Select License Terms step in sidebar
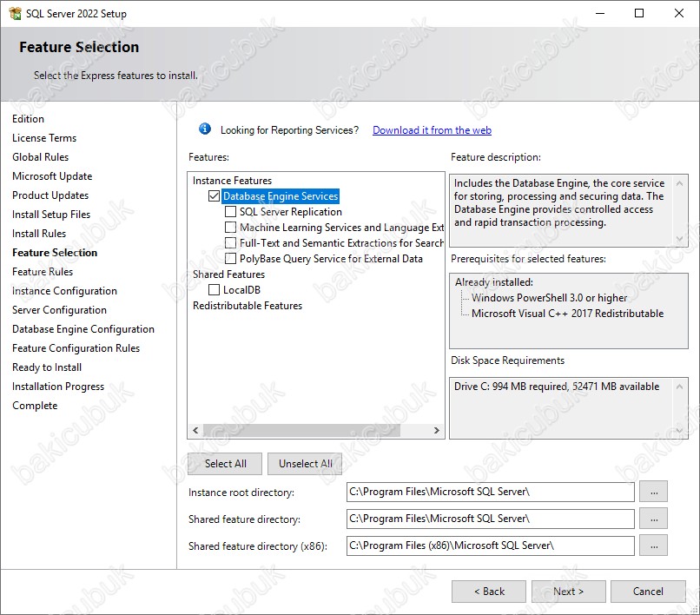This screenshot has width=700, height=615. (x=44, y=138)
